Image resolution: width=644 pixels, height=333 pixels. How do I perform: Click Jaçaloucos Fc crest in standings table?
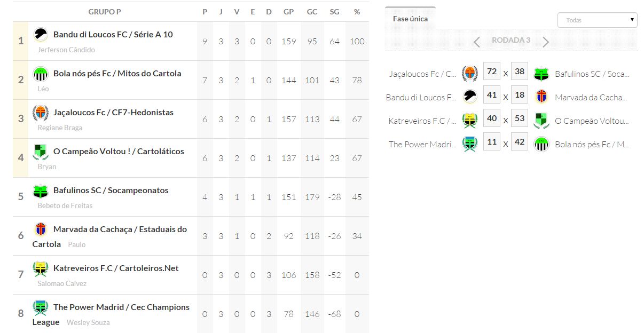point(40,113)
